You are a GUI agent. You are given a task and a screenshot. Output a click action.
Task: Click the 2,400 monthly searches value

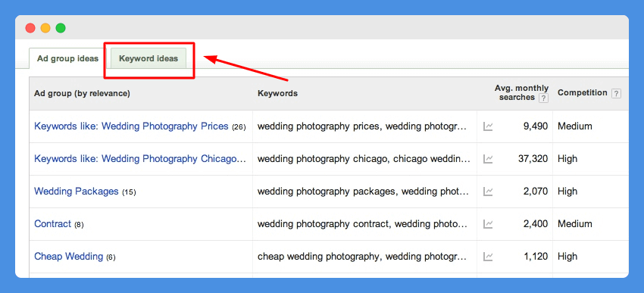536,224
